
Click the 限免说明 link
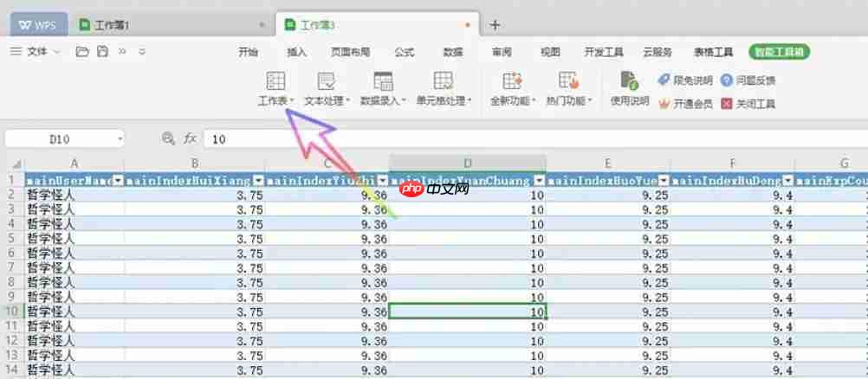tap(685, 80)
